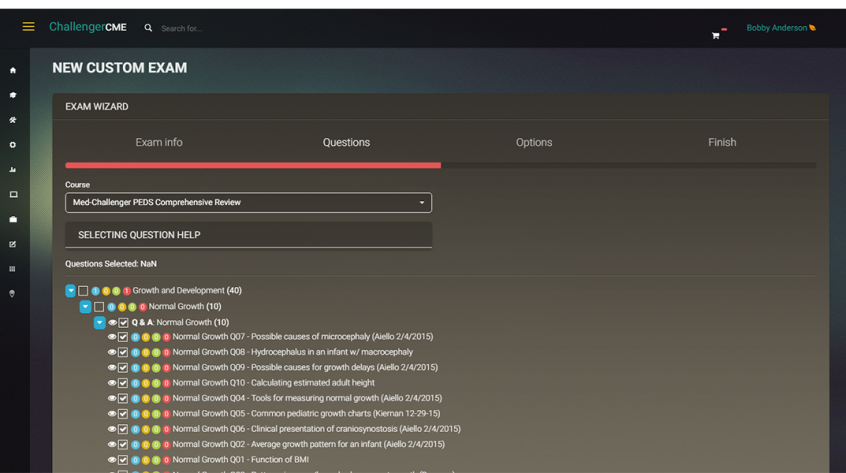Viewport: 846px width, 473px height.
Task: Click the blue badge on Normal Growth Q07
Action: click(x=135, y=337)
